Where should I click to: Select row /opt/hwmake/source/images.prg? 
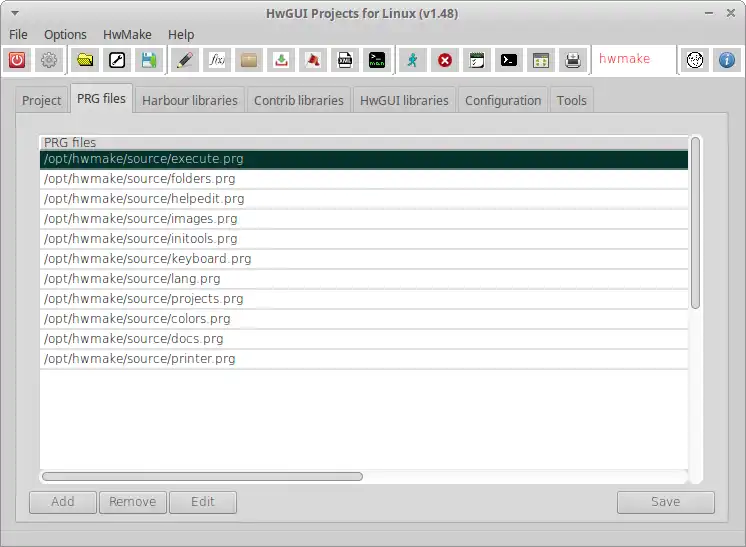(363, 219)
